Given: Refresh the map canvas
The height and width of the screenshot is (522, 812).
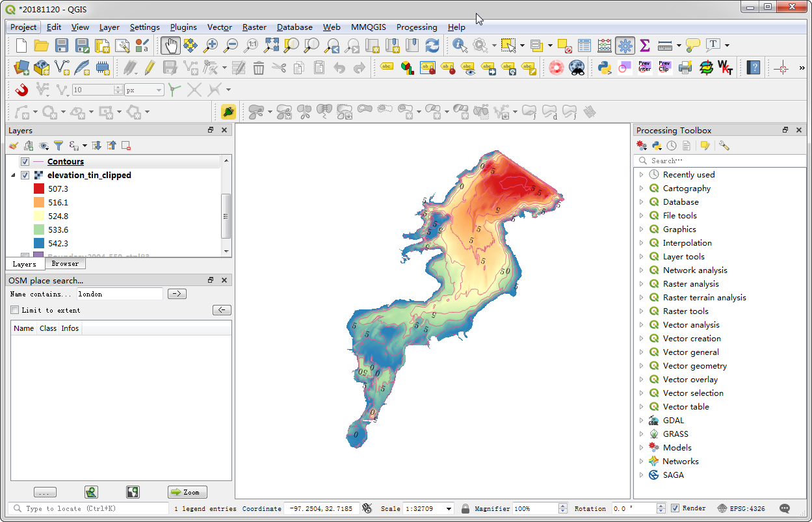Looking at the screenshot, I should 432,45.
